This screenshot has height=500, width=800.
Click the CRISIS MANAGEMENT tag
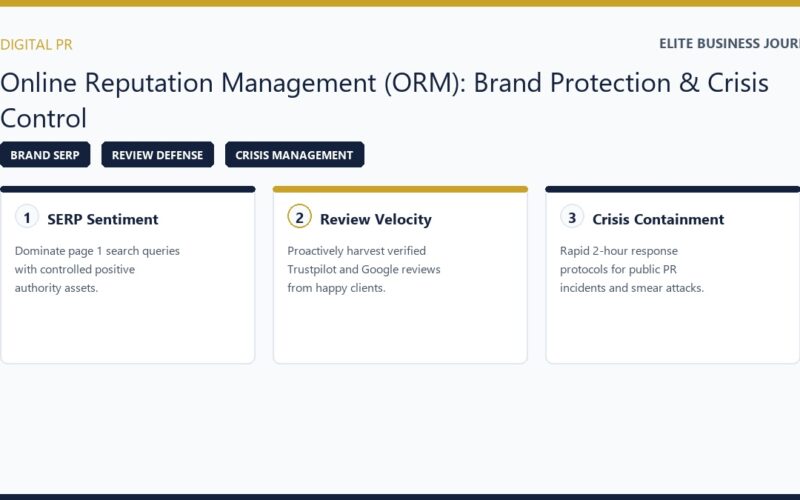point(294,155)
